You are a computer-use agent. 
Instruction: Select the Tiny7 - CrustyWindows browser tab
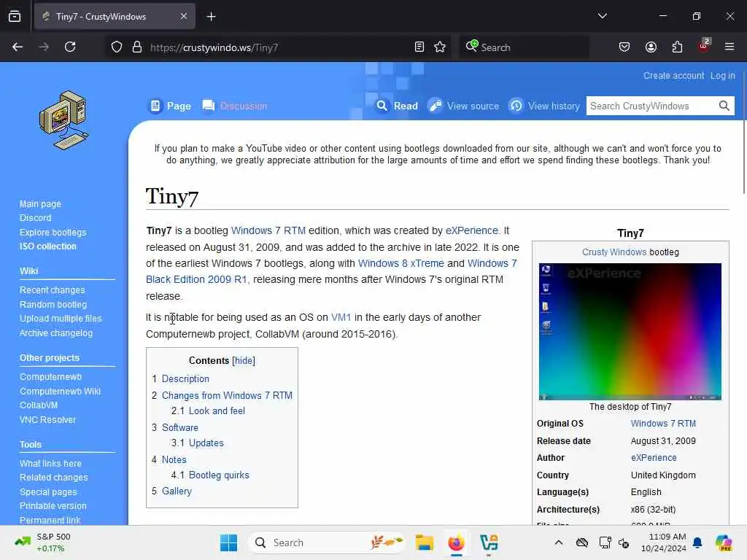(x=115, y=16)
